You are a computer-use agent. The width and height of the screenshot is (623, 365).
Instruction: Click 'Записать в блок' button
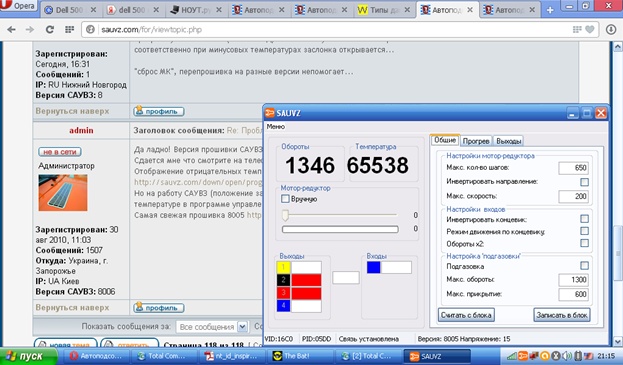tap(562, 315)
